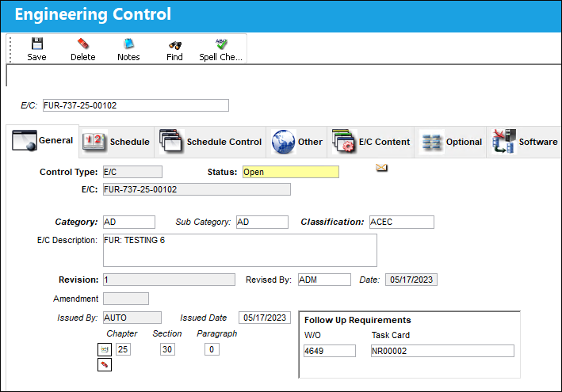This screenshot has height=392, width=562.
Task: Click the Engineering Control title text
Action: pyautogui.click(x=93, y=14)
